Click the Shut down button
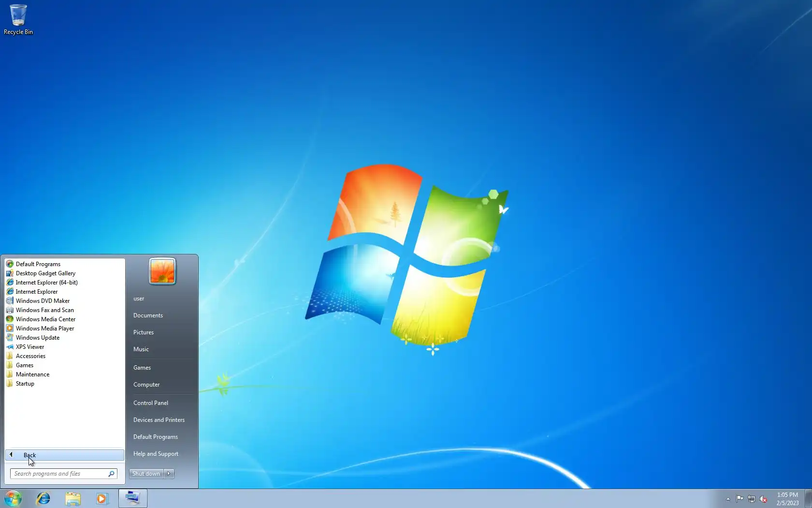The height and width of the screenshot is (508, 812). pos(146,474)
